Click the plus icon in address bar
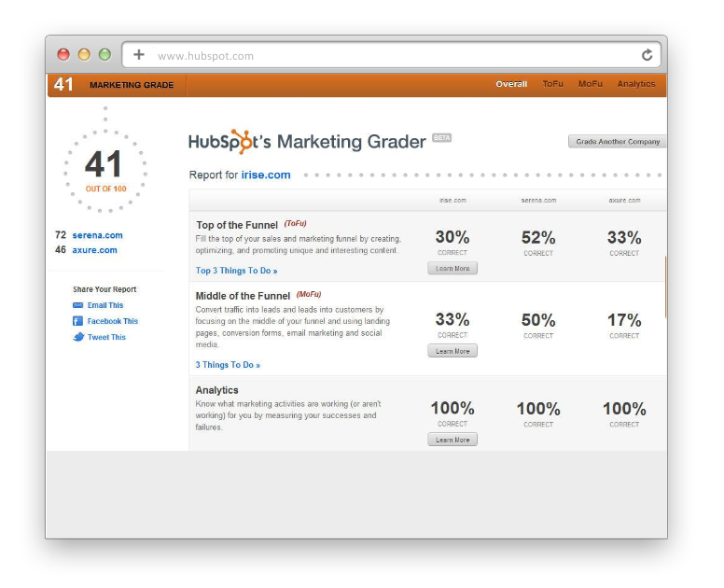 138,55
